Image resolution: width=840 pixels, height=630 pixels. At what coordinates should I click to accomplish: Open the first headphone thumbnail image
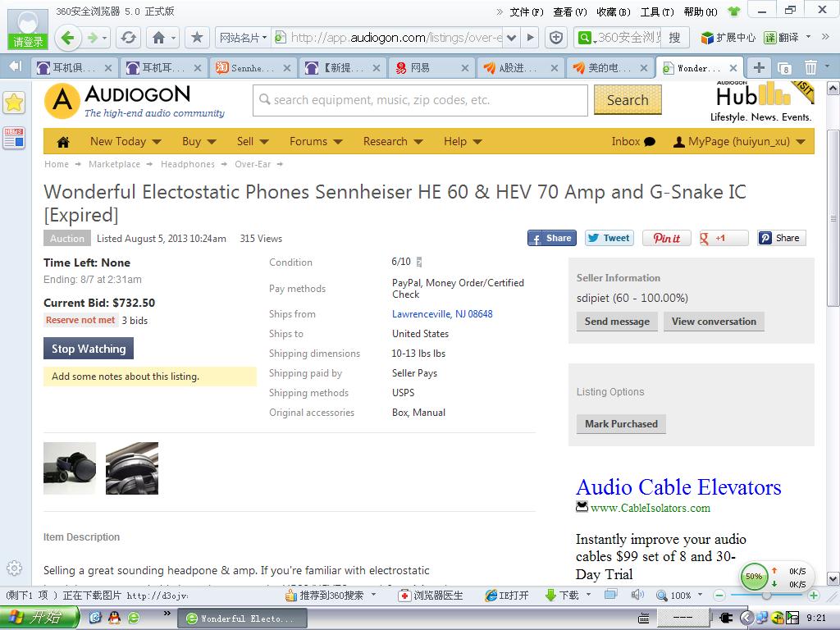click(x=70, y=468)
